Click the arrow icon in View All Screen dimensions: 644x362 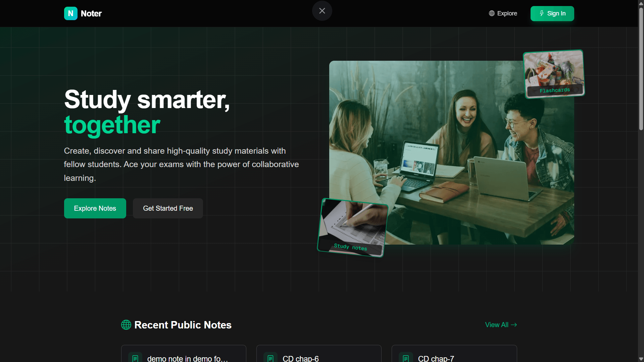tap(513, 325)
